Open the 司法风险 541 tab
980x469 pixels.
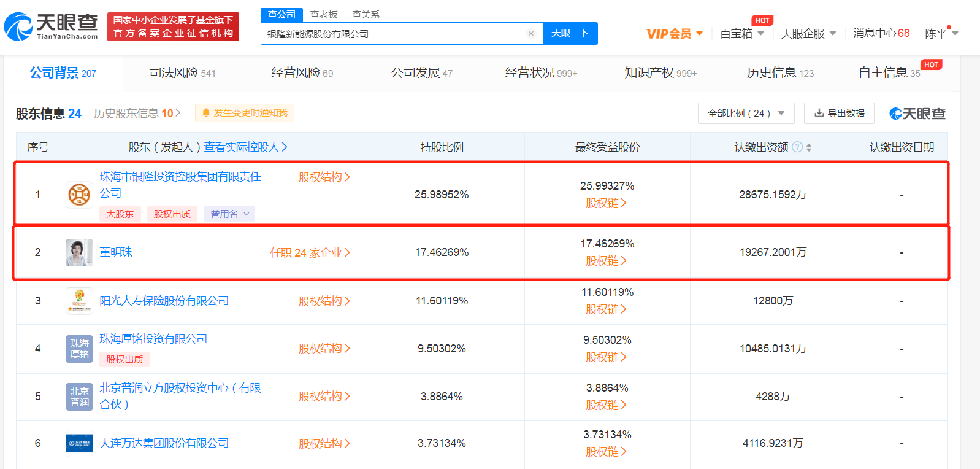coord(183,73)
